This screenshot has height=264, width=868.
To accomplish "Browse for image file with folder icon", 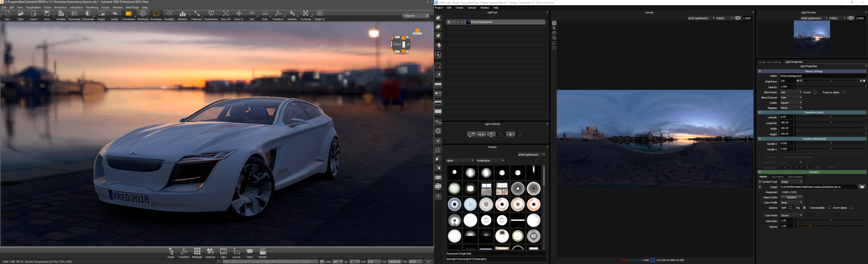I will pos(862,187).
